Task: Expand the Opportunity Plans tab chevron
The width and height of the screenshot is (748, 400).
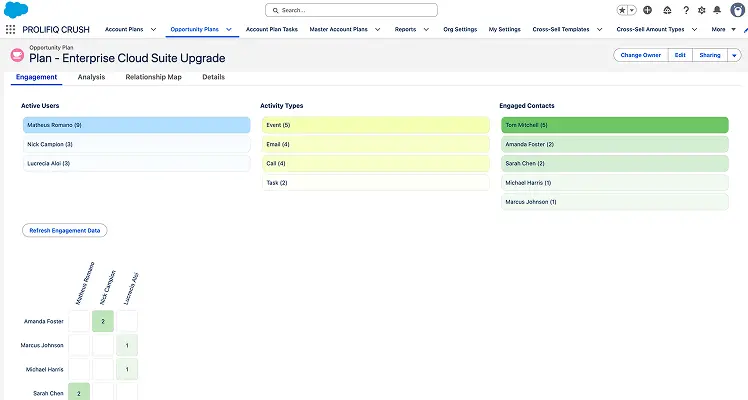Action: pyautogui.click(x=229, y=30)
